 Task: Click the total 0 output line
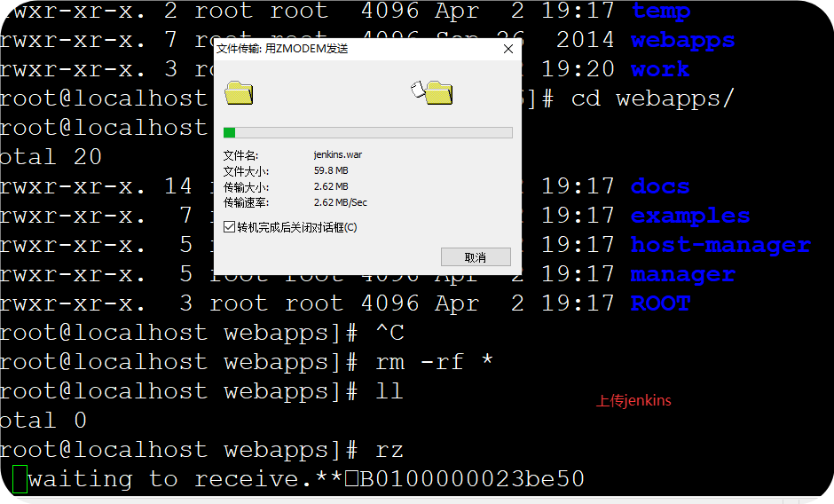(x=43, y=421)
